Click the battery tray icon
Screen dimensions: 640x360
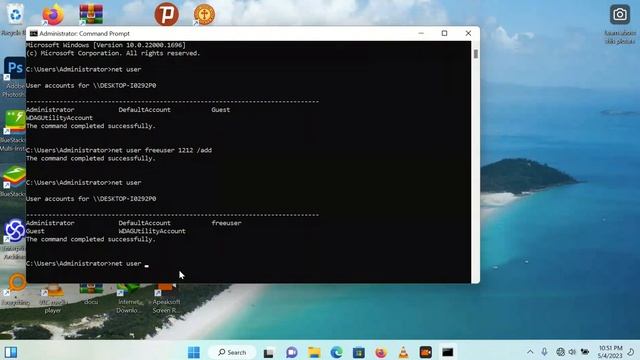click(x=585, y=352)
